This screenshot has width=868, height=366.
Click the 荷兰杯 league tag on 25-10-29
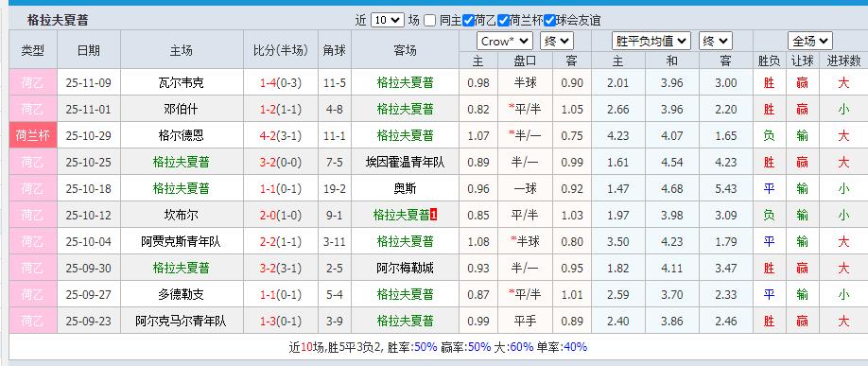pyautogui.click(x=33, y=135)
